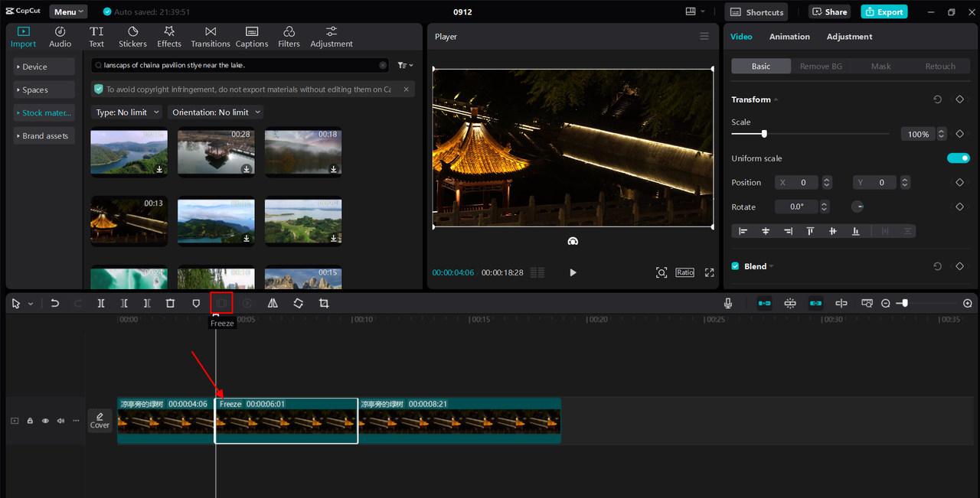The height and width of the screenshot is (498, 980).
Task: Click the 00:28 stock video thumbnail
Action: pos(216,151)
